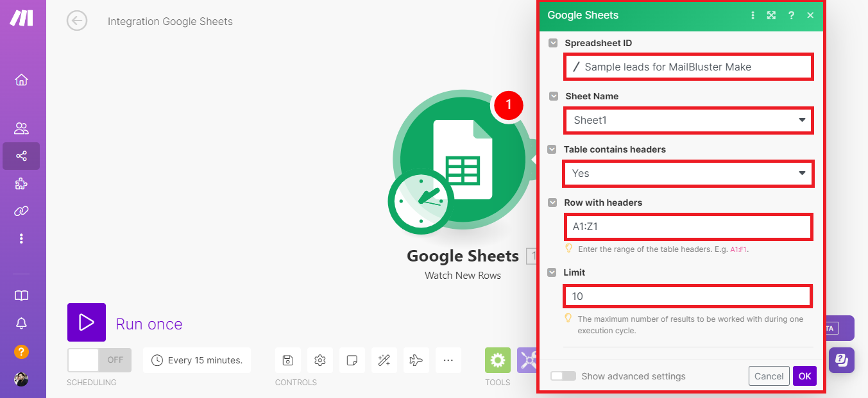The height and width of the screenshot is (398, 868).
Task: Open the more controls ellipsis menu
Action: point(448,360)
